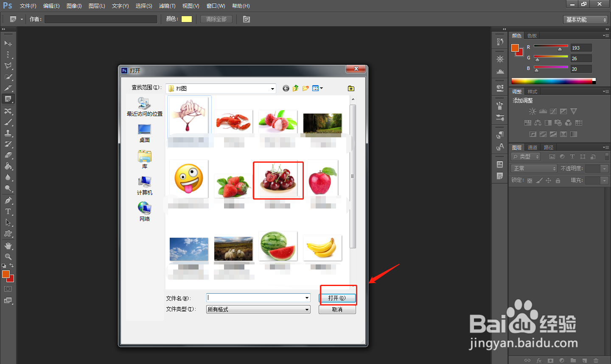Viewport: 611px width, 364px height.
Task: Add a Brightness/Contrast adjustment
Action: click(x=533, y=111)
